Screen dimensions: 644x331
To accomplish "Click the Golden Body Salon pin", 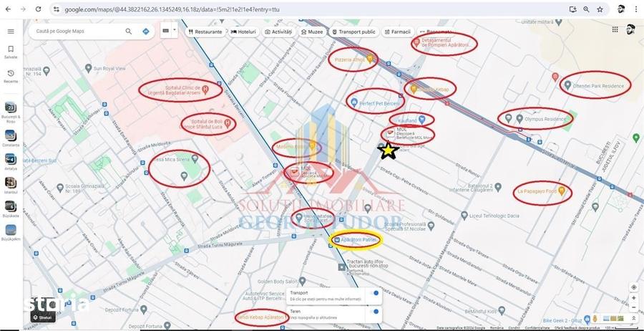I will click(x=303, y=282).
